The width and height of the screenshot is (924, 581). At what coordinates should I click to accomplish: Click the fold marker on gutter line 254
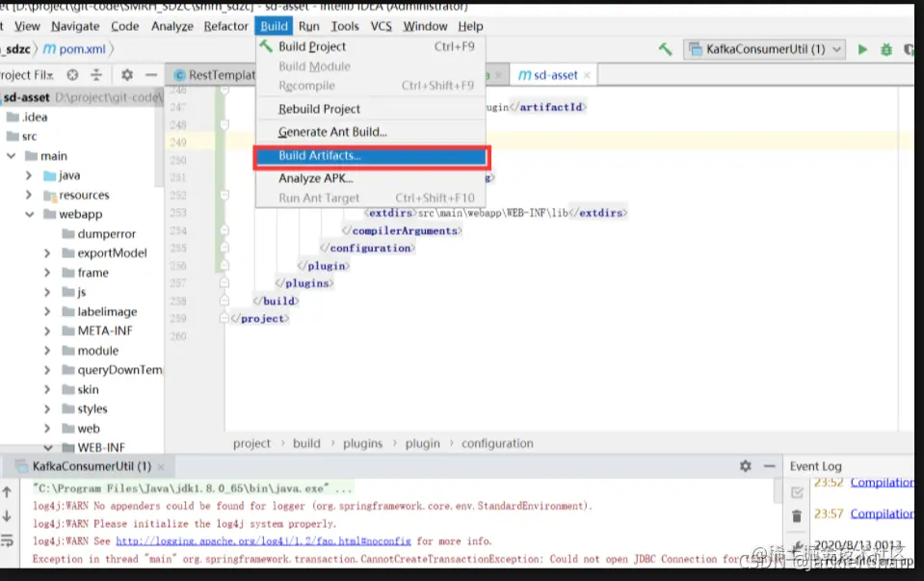click(x=224, y=230)
